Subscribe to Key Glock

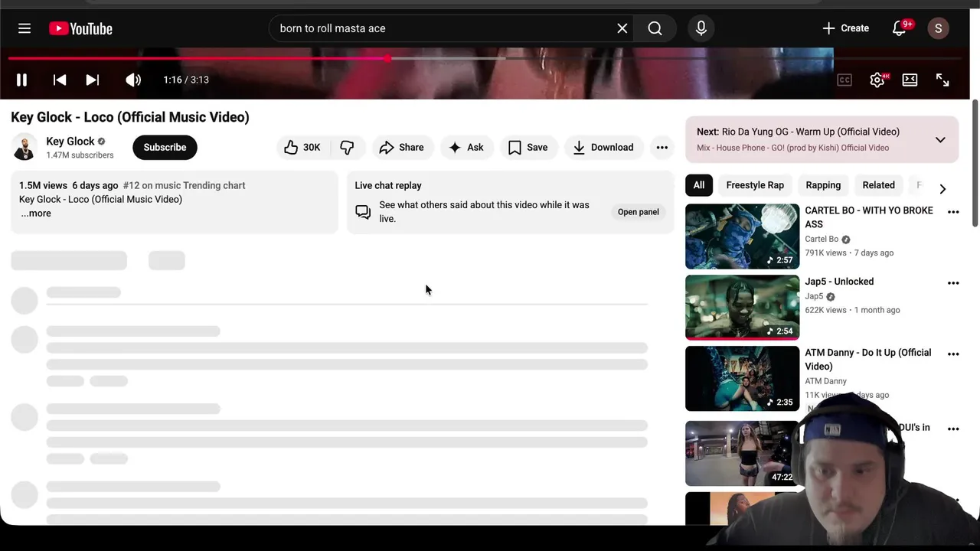coord(165,147)
